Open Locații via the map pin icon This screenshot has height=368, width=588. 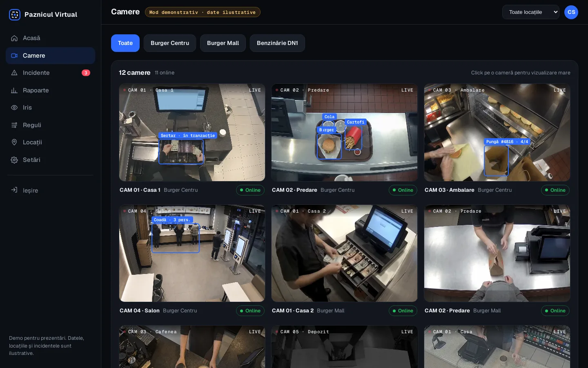14,142
